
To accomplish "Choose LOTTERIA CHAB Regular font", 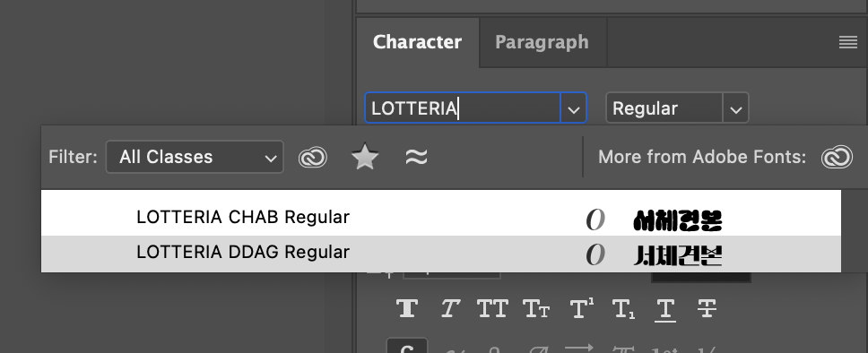I will [441, 218].
